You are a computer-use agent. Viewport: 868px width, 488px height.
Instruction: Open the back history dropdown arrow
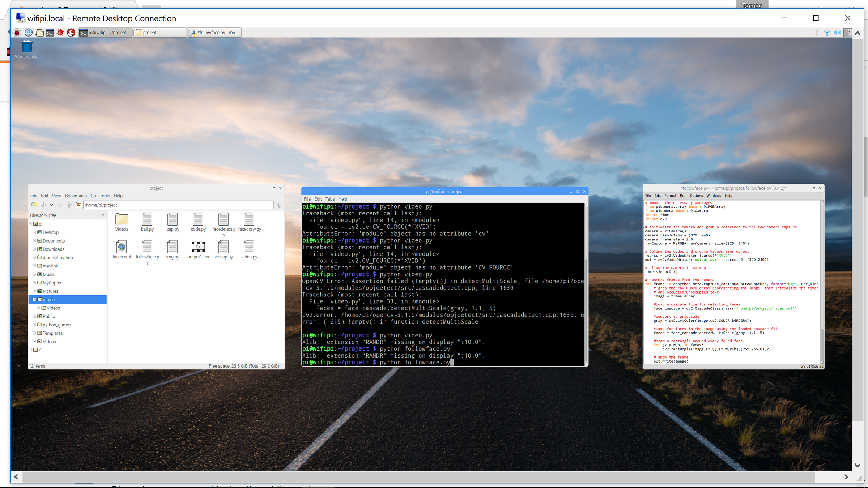click(x=52, y=205)
